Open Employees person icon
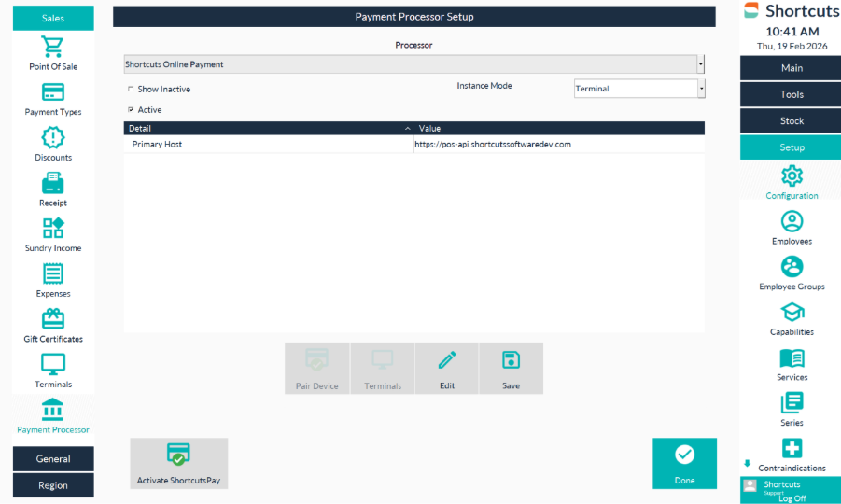The image size is (841, 504). (792, 221)
